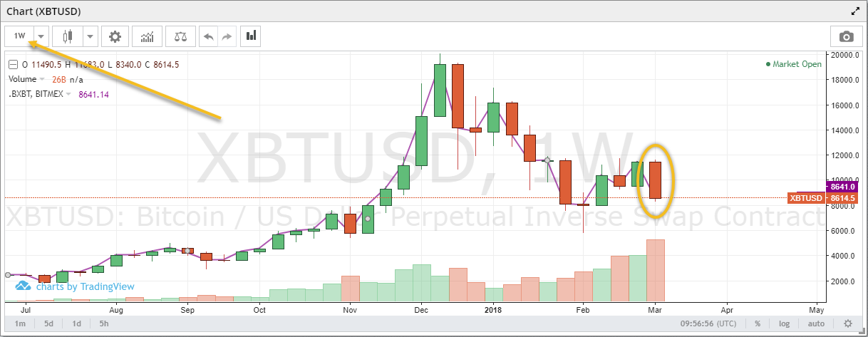Viewport: 868px width, 337px height.
Task: Toggle the auto scale
Action: [x=815, y=323]
